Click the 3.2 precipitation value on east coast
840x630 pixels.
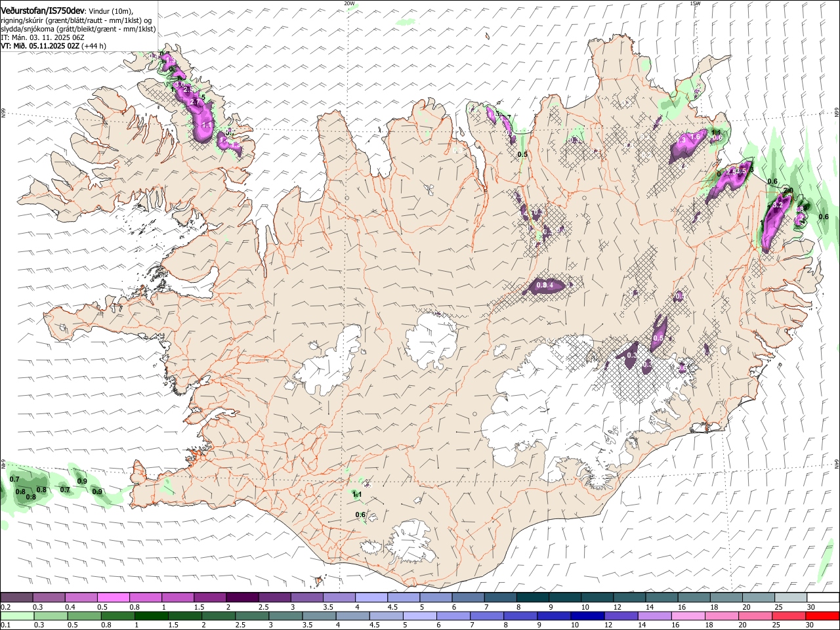tap(778, 205)
